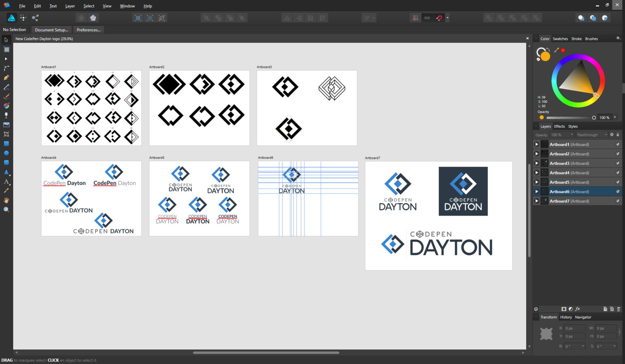Expand the Artboard4 layer
This screenshot has width=625, height=364.
[537, 173]
